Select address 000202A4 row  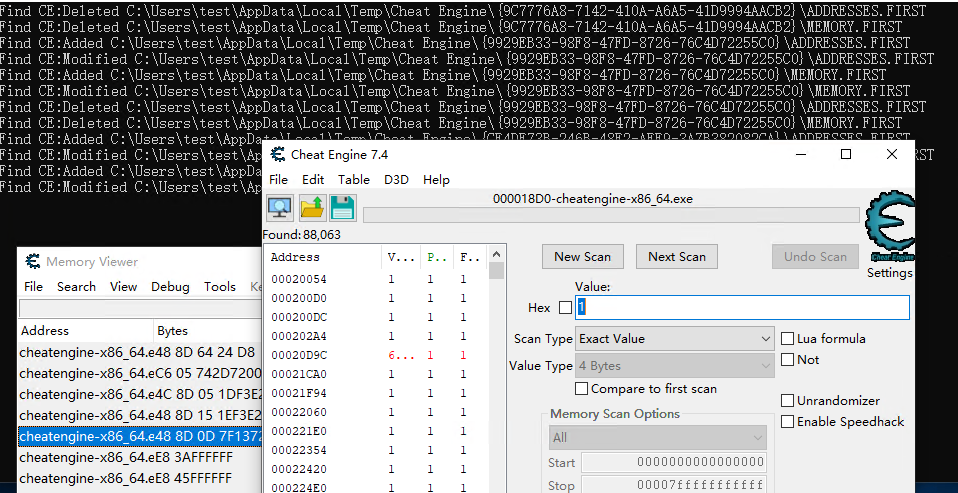pos(376,336)
